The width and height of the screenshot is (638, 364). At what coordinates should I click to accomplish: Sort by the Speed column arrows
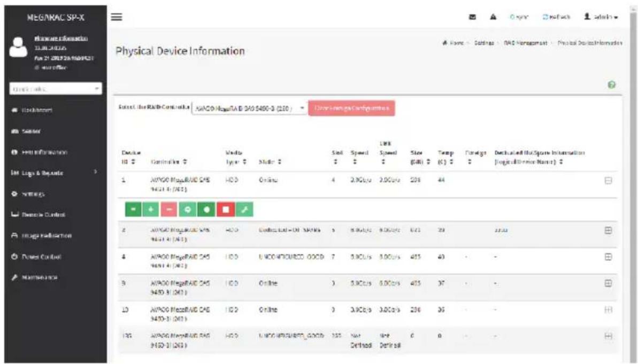tap(354, 162)
